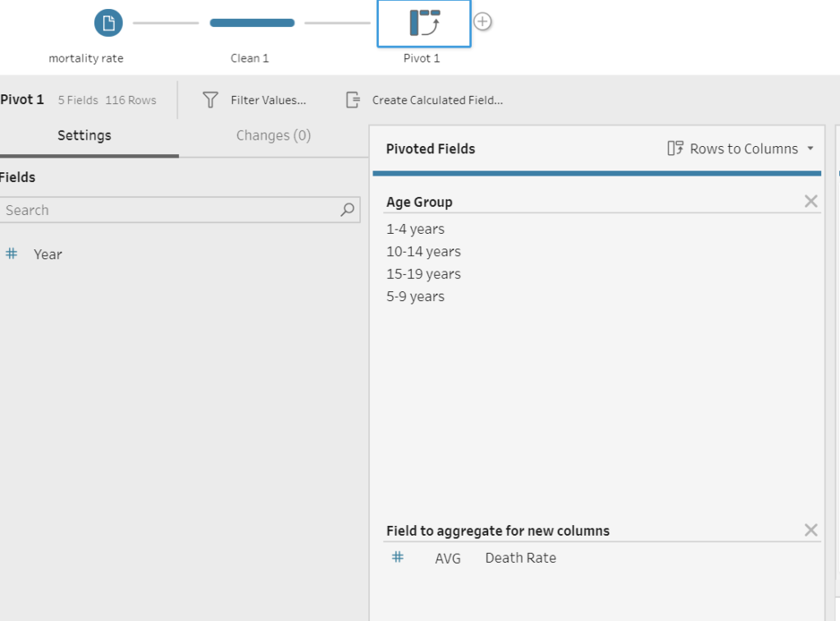The image size is (840, 621).
Task: Remove the field to aggregate
Action: (x=810, y=531)
